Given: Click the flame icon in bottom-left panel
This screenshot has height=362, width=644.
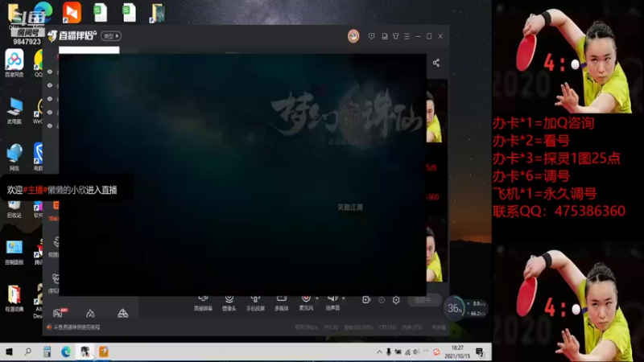Looking at the screenshot, I should (x=90, y=314).
